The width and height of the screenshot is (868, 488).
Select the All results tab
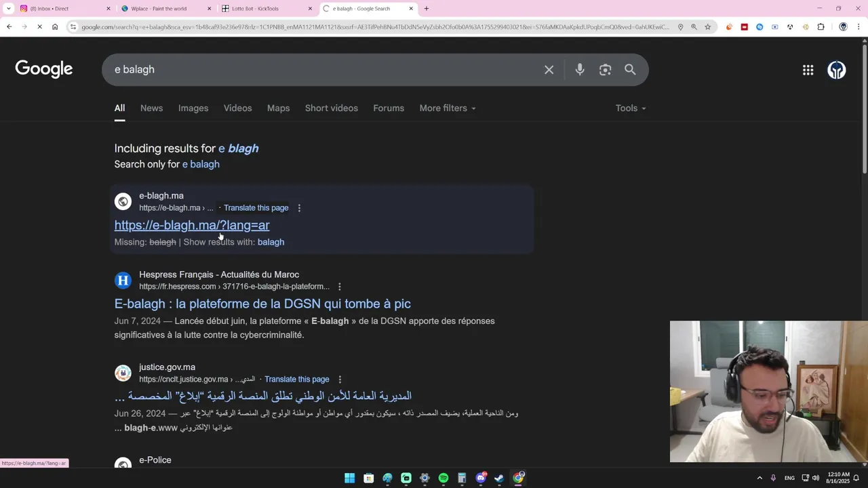[119, 108]
